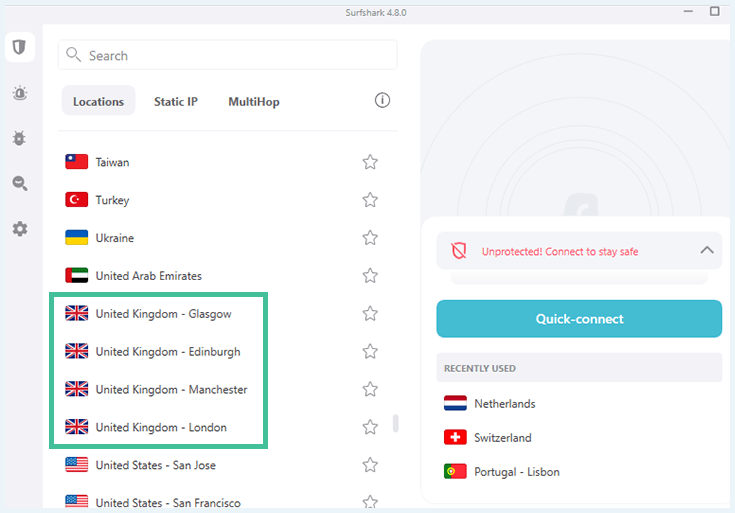Switch to the Locations tab
Screen dimensions: 735x513
tap(98, 101)
